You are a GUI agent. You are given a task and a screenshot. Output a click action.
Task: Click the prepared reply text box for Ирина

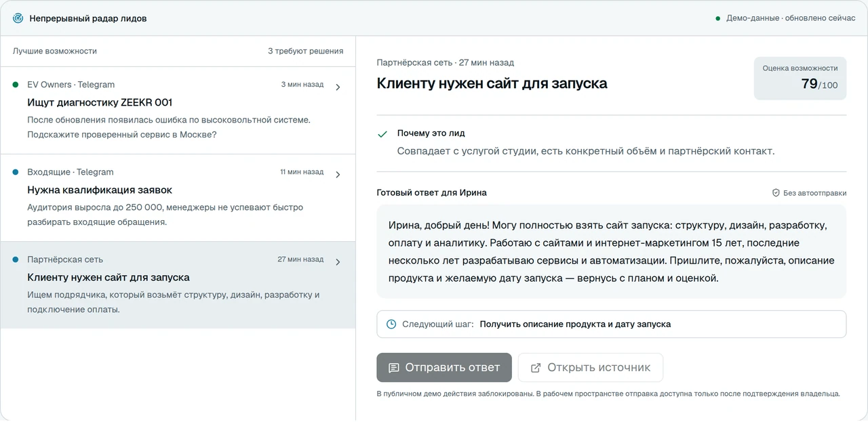point(612,251)
